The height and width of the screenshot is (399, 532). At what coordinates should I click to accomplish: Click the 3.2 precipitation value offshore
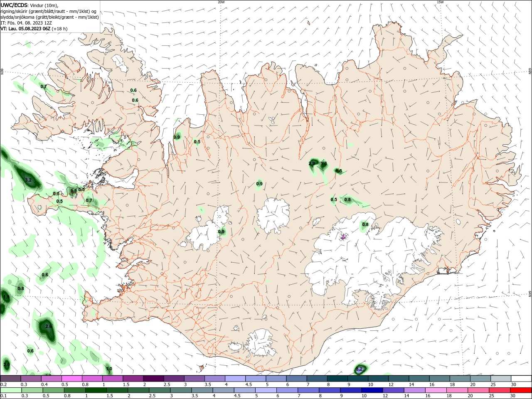(x=28, y=180)
